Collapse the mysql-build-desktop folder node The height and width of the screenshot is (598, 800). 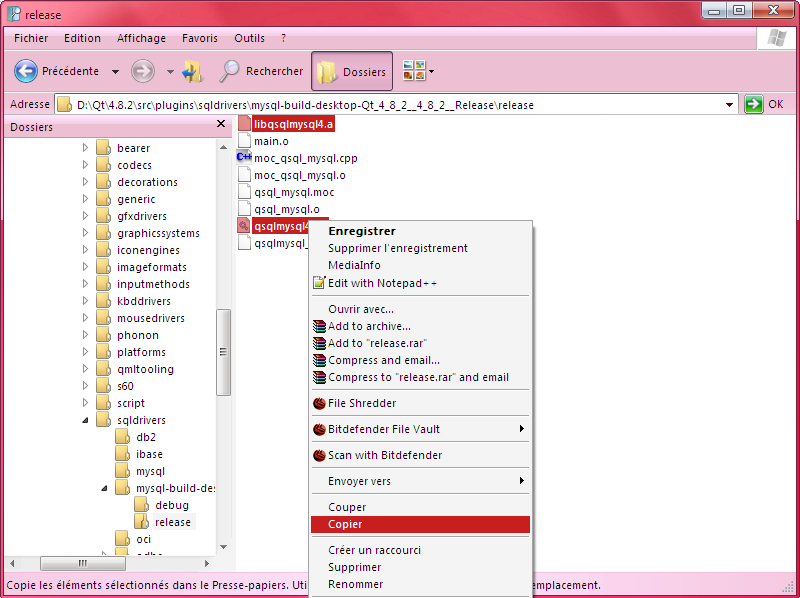tap(104, 488)
